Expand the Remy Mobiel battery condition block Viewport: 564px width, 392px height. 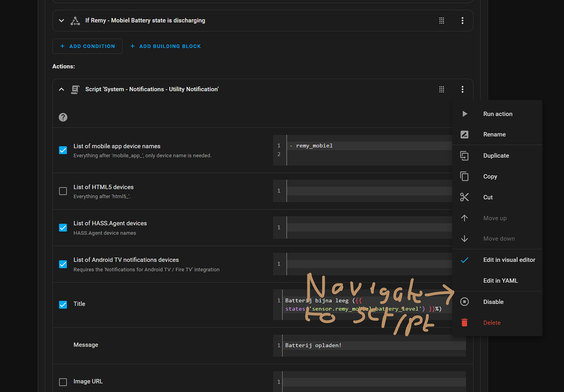(61, 20)
